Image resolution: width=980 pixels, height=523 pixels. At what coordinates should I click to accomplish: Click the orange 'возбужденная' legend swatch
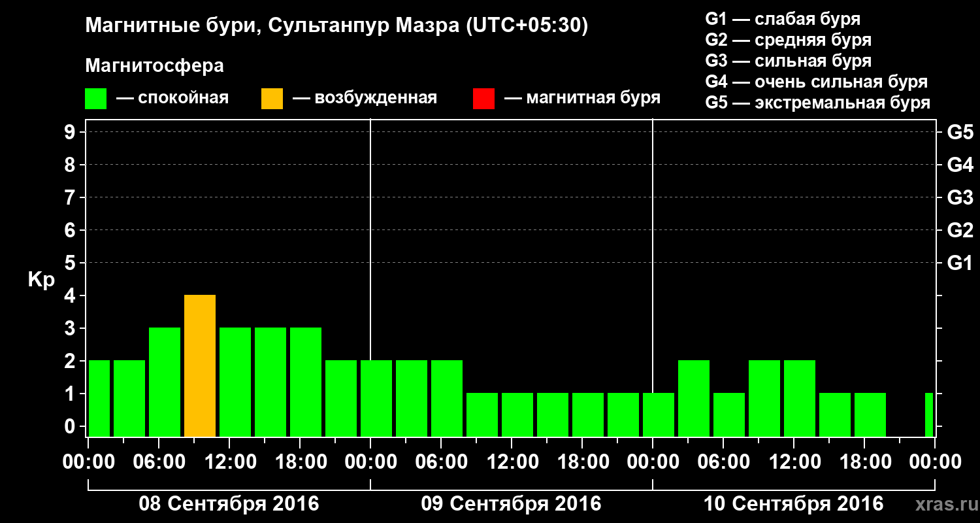tap(272, 99)
